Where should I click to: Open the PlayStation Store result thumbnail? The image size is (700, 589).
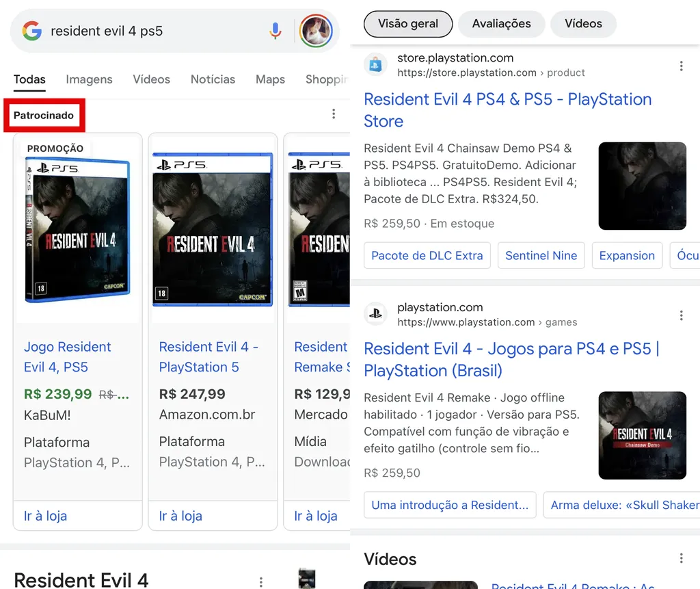point(643,186)
